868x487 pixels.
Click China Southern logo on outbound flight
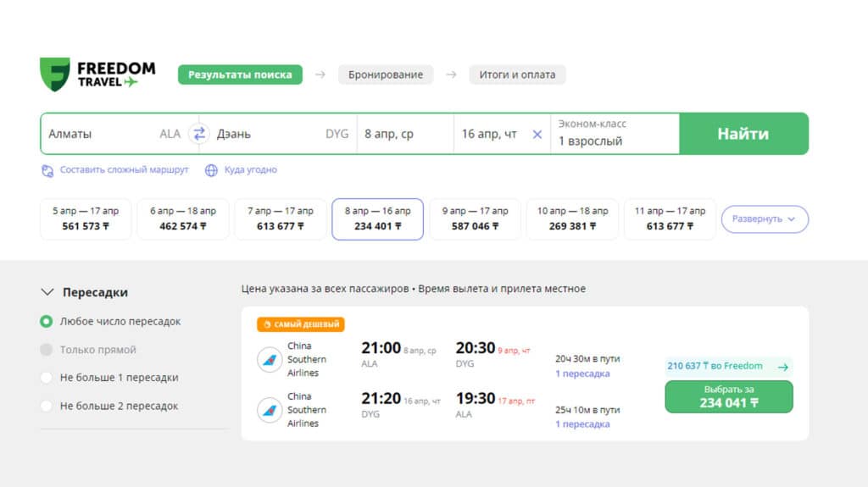coord(270,360)
